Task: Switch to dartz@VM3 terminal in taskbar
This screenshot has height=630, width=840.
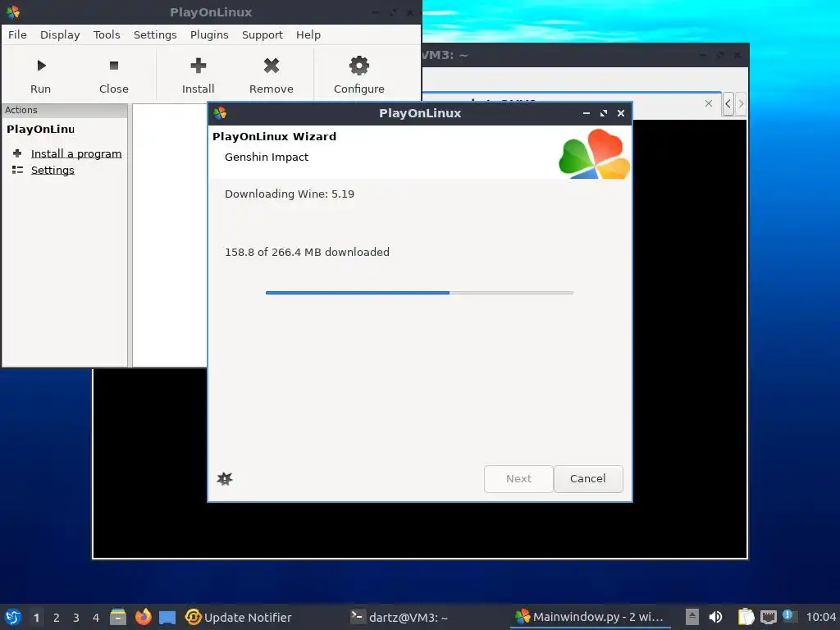Action: pos(399,618)
